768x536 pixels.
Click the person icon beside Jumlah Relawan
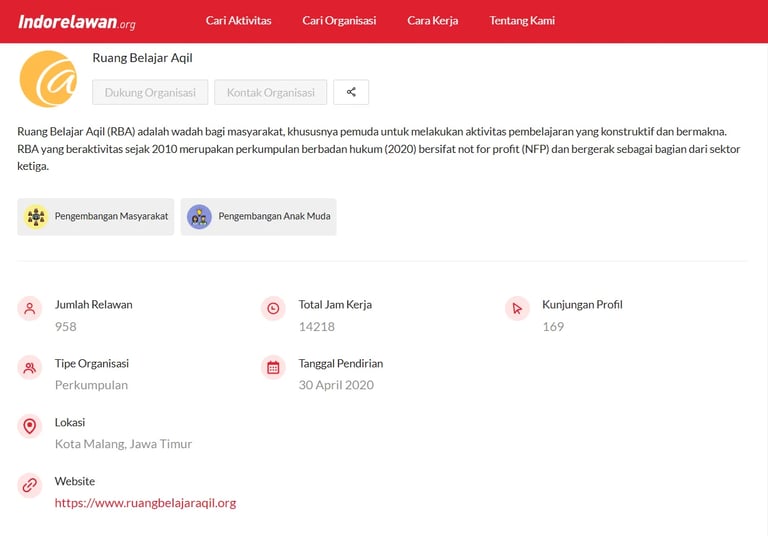pos(29,308)
